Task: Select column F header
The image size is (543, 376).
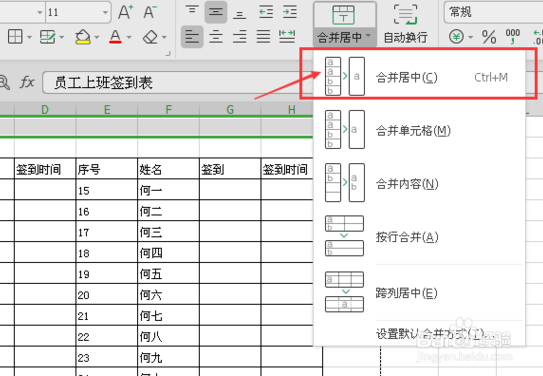Action: click(168, 110)
